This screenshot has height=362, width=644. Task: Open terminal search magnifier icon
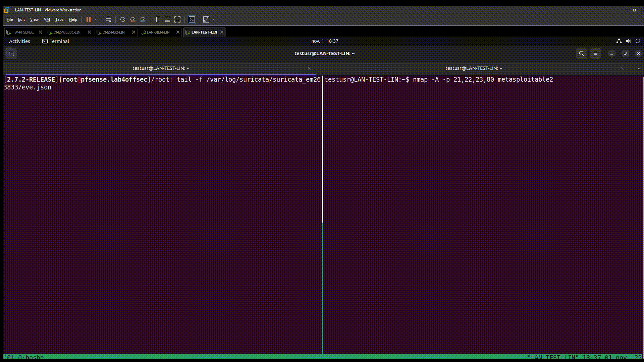582,54
